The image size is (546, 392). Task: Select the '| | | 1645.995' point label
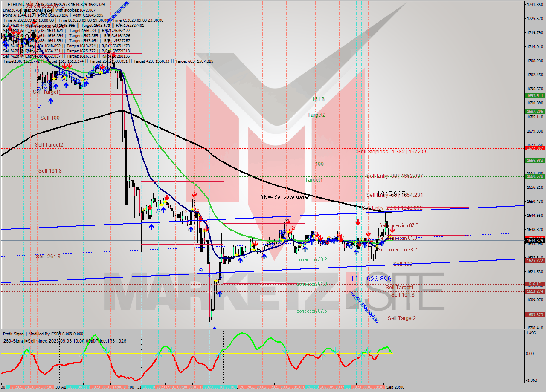[386, 194]
